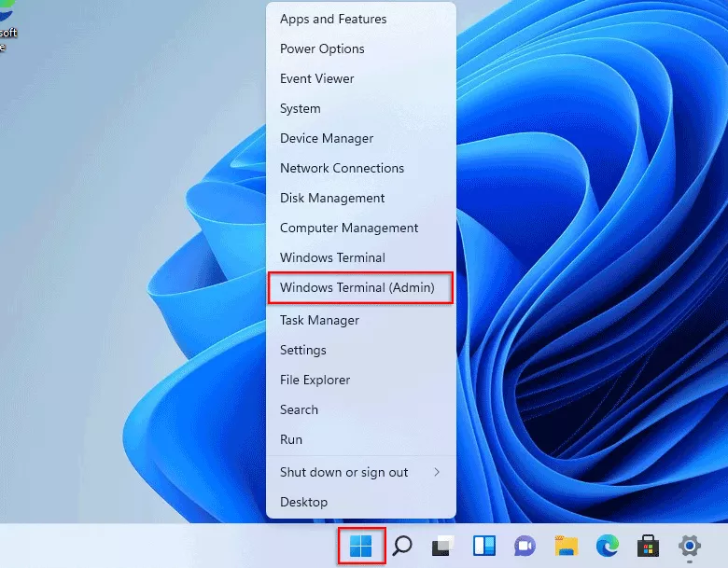Select Computer Management menu entry

pyautogui.click(x=349, y=228)
